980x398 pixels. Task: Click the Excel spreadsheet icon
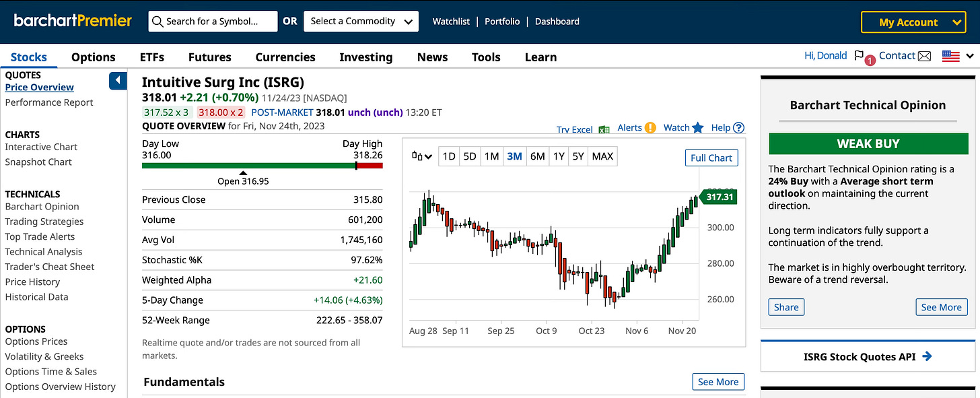point(604,129)
